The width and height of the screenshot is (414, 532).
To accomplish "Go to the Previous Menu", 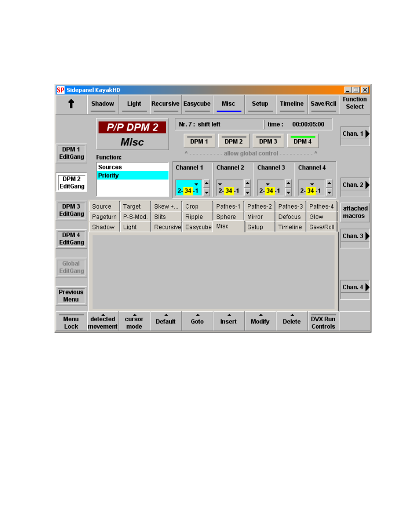I will [x=72, y=296].
